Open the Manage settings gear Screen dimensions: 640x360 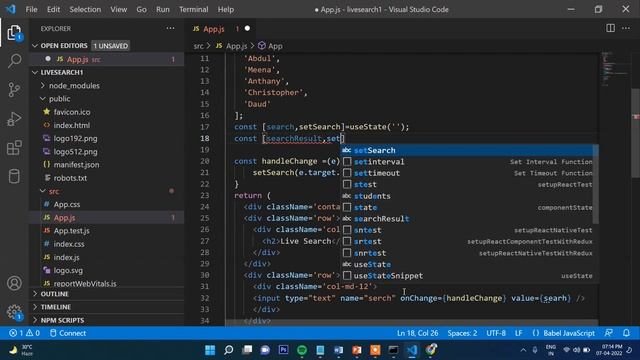[14, 312]
